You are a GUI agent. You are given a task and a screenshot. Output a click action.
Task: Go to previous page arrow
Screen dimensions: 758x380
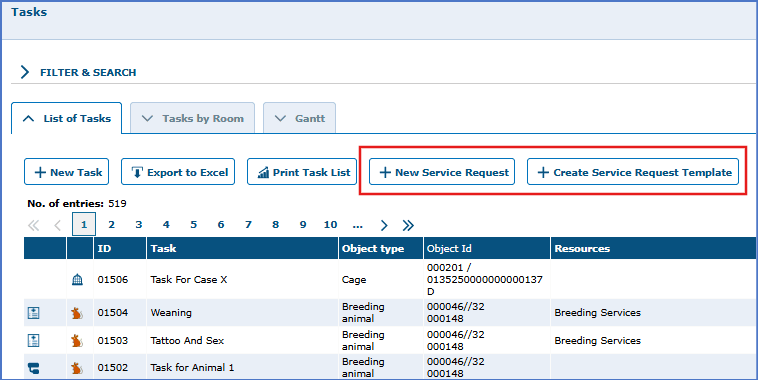[58, 225]
